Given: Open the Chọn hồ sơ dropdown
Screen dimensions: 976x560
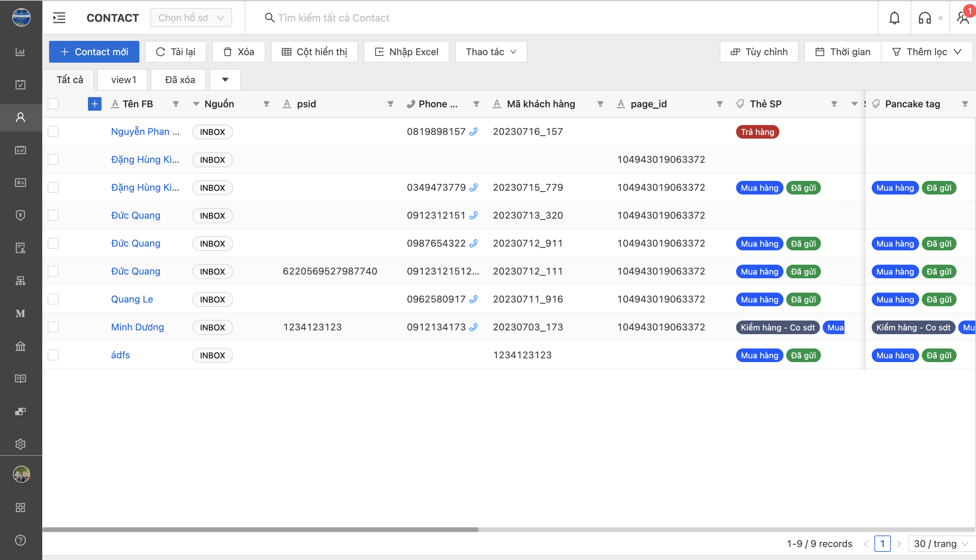Looking at the screenshot, I should 191,18.
